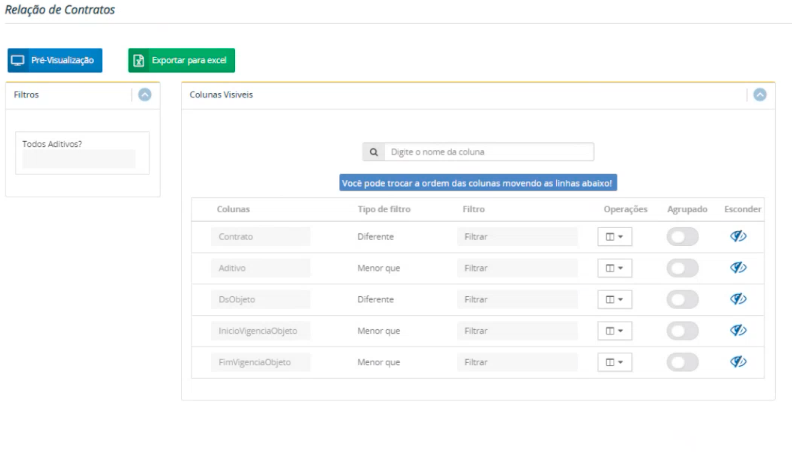Focus the column name search field
Screen dimensions: 792x452
pyautogui.click(x=489, y=152)
